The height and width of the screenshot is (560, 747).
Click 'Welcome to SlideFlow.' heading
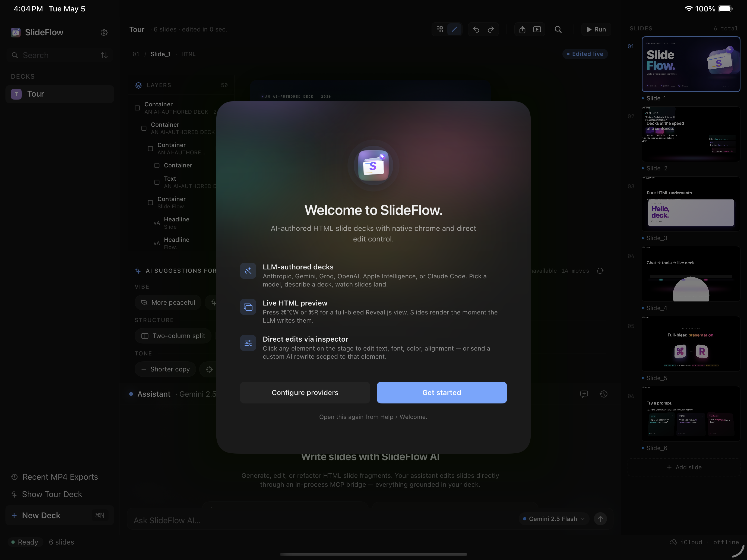point(373,210)
